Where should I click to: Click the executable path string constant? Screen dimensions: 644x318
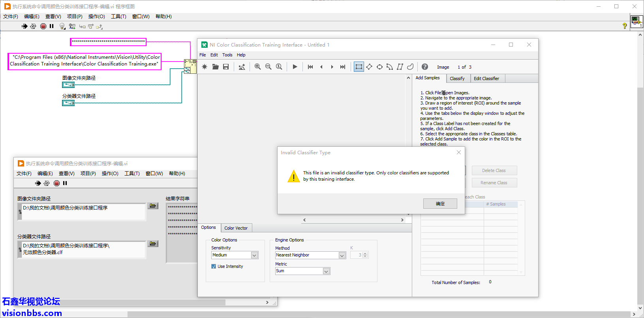(x=85, y=61)
